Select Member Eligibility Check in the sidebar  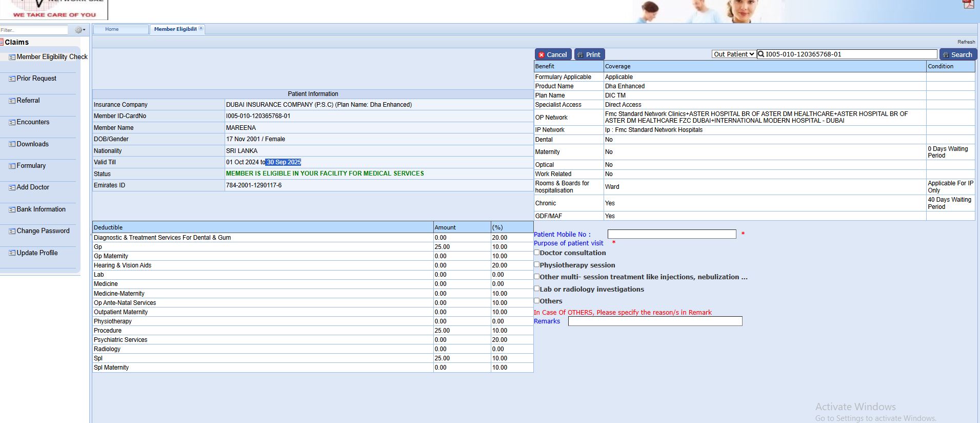[52, 57]
